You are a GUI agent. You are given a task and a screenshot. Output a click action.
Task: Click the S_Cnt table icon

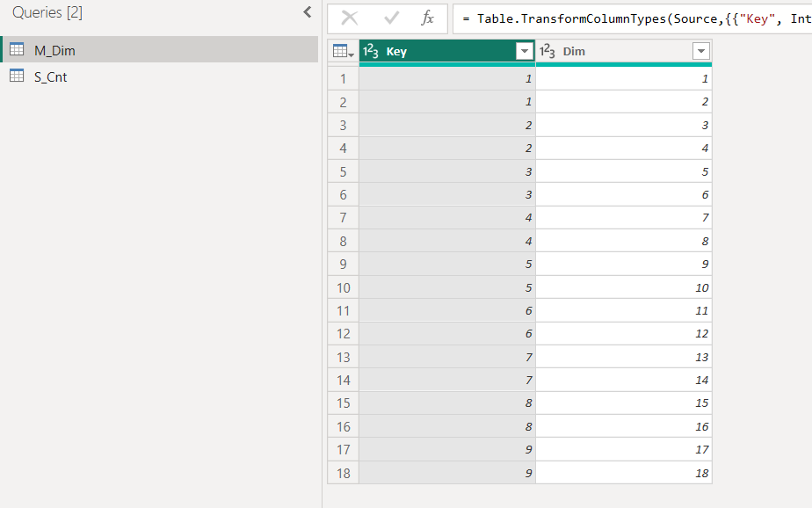(x=17, y=76)
